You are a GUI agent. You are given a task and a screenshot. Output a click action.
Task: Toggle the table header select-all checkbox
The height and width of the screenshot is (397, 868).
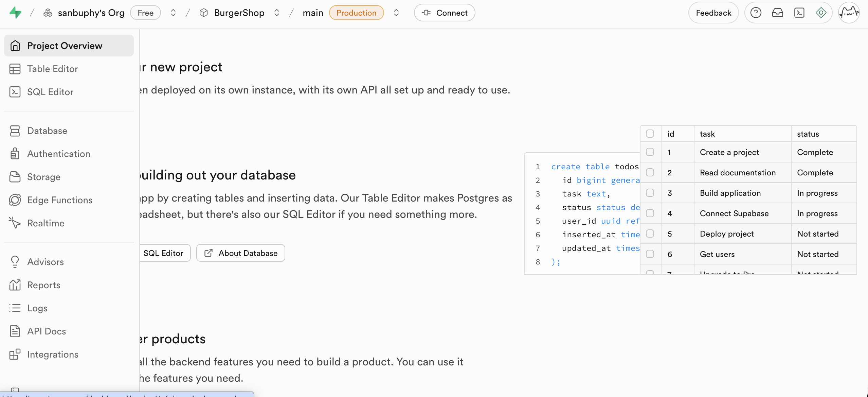tap(650, 134)
